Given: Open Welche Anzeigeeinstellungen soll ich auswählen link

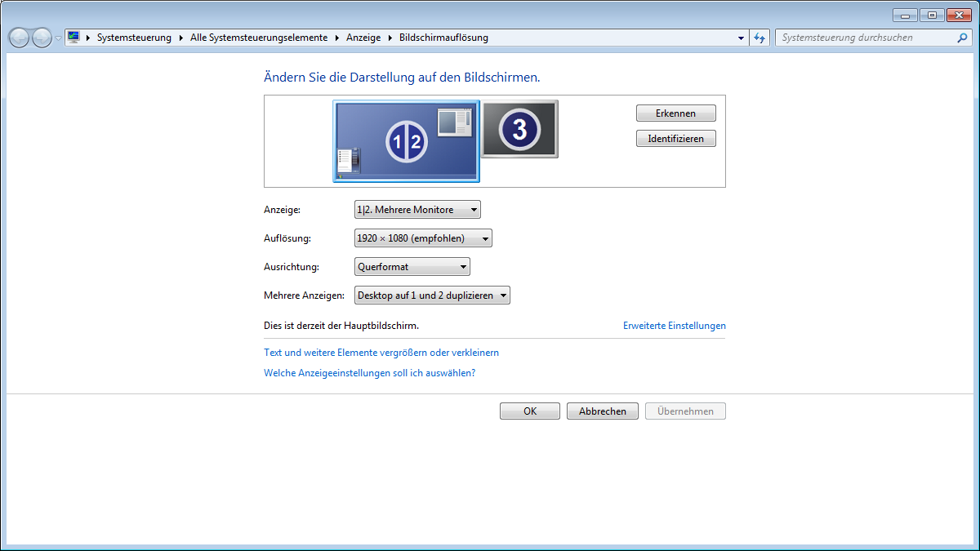Looking at the screenshot, I should [369, 373].
